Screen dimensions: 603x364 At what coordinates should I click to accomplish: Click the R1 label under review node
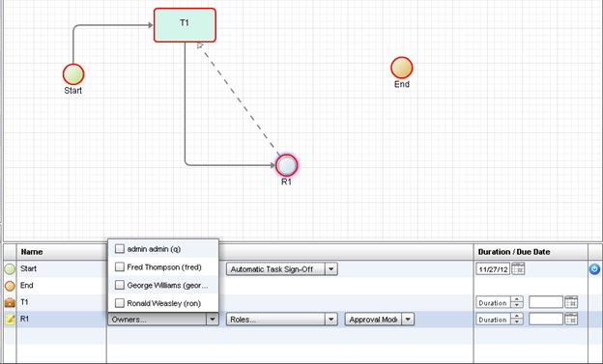click(286, 182)
